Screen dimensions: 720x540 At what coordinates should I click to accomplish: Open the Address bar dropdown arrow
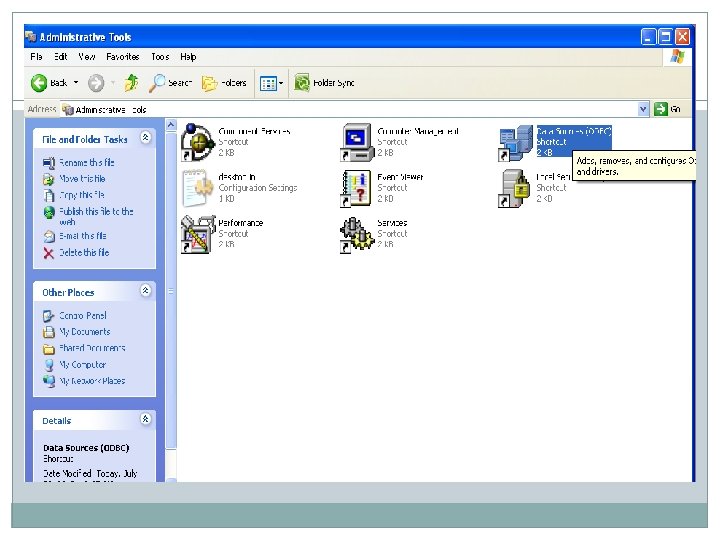(x=643, y=109)
